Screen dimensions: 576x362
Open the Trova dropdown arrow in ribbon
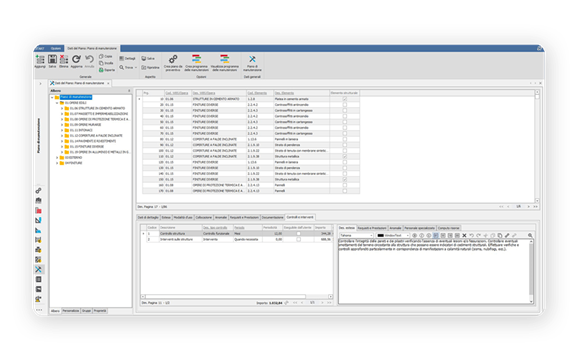pyautogui.click(x=136, y=68)
